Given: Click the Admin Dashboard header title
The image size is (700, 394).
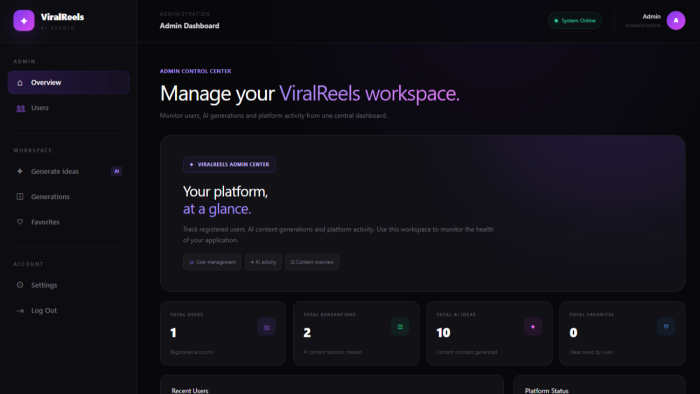Looking at the screenshot, I should coord(189,26).
